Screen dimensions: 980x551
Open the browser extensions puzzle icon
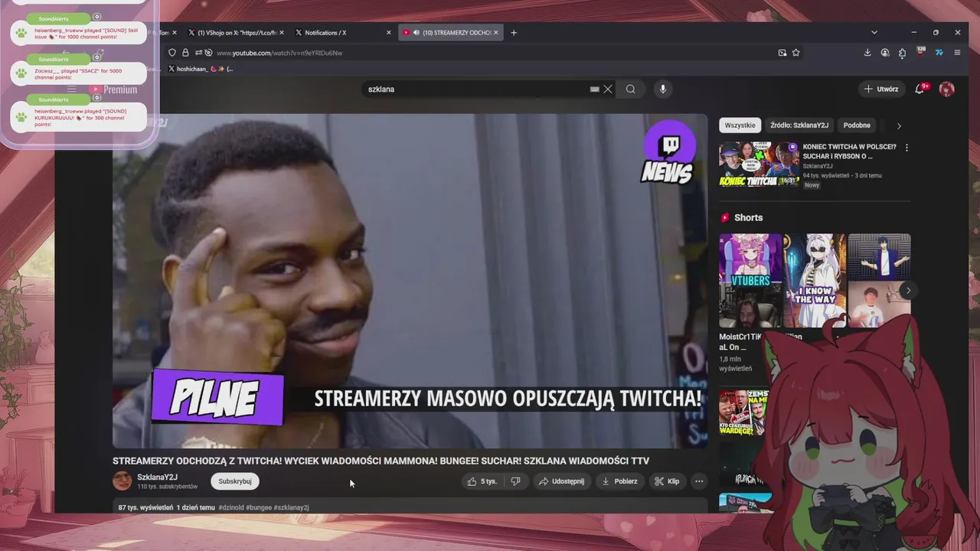903,53
